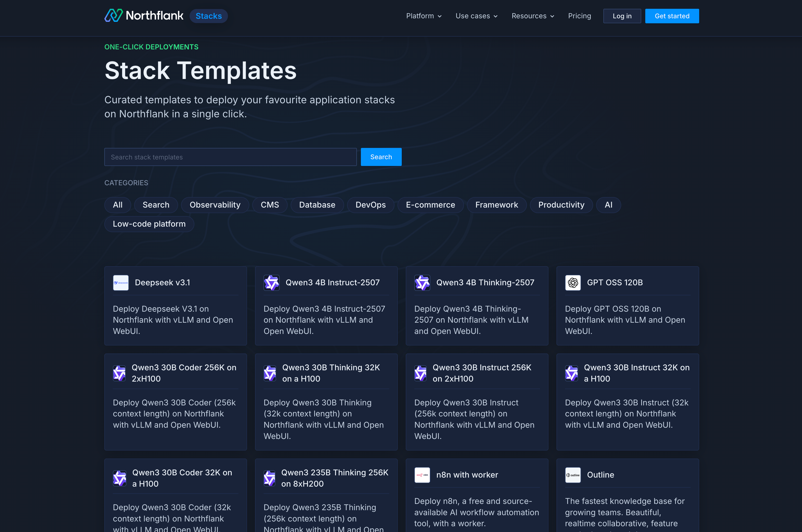This screenshot has width=802, height=532.
Task: Filter by Observability category
Action: pos(215,205)
